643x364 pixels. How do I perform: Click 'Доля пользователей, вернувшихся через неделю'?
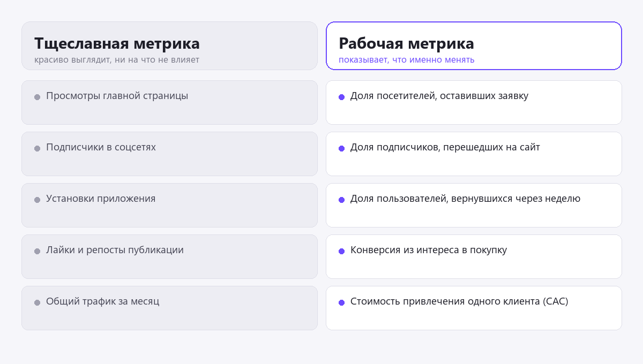click(465, 199)
